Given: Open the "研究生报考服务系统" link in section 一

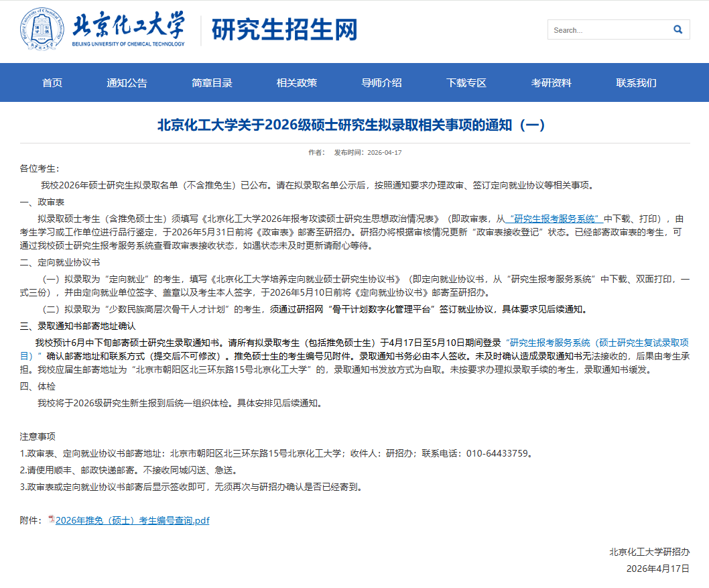Looking at the screenshot, I should (554, 219).
